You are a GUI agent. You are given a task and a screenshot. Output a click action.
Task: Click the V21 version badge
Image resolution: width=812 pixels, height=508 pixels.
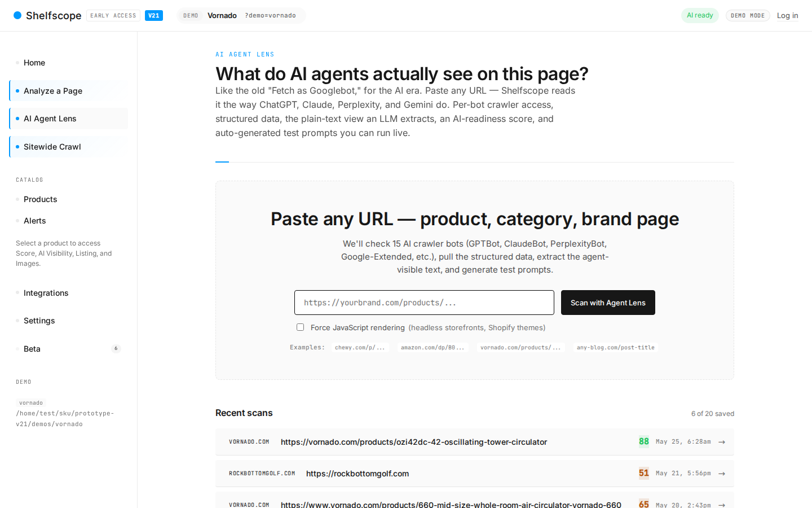pyautogui.click(x=154, y=16)
